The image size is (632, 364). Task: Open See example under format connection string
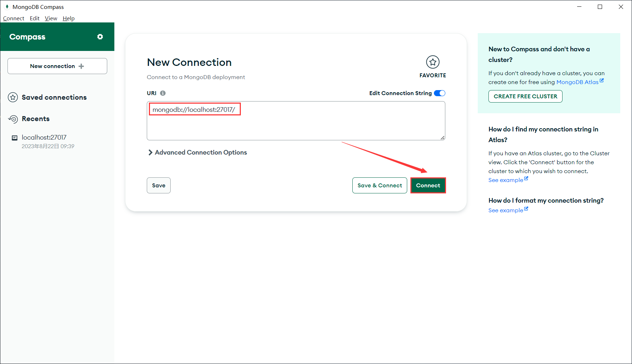[x=508, y=210]
